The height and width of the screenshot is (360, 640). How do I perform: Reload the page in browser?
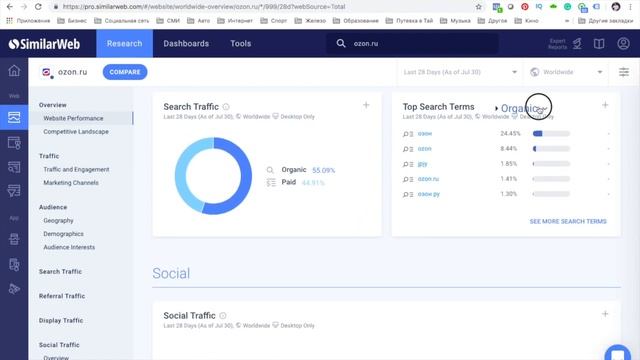pyautogui.click(x=38, y=7)
